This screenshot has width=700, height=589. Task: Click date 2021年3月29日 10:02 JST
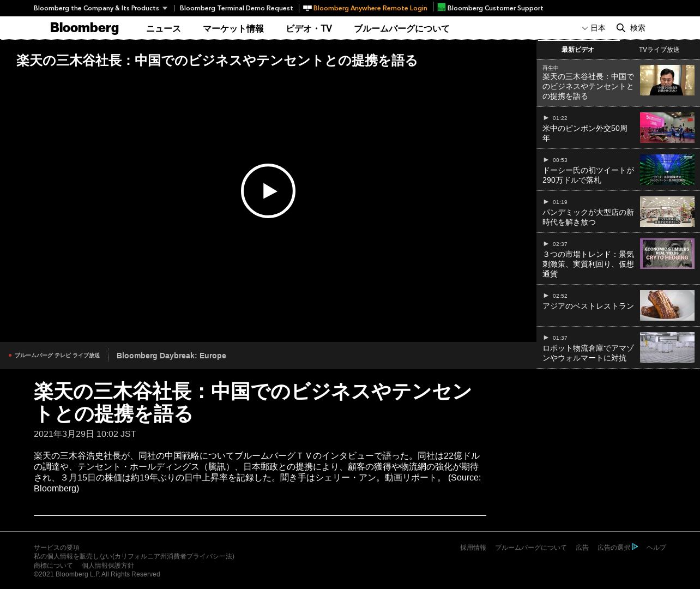[85, 434]
